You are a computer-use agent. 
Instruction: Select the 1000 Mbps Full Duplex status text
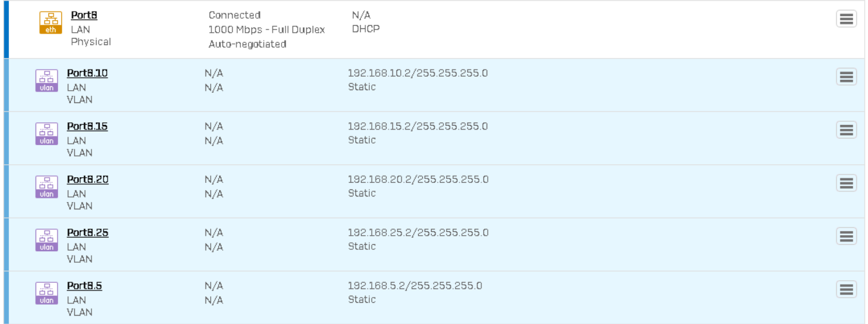click(x=266, y=30)
